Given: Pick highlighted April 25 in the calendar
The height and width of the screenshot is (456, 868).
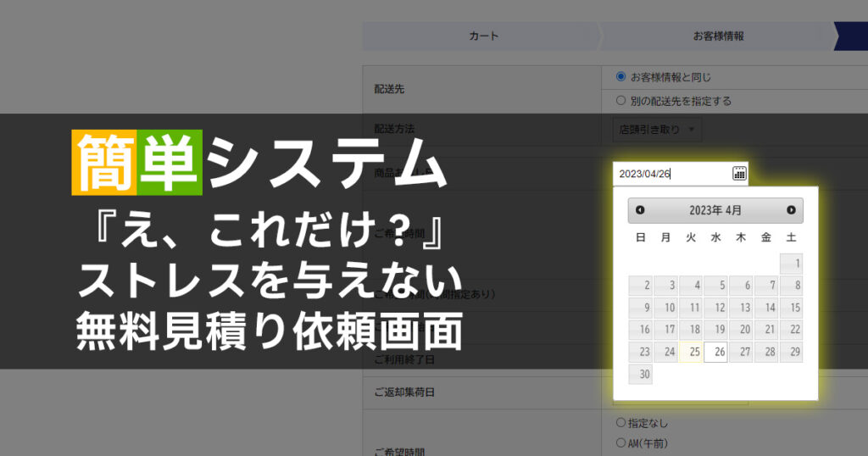Looking at the screenshot, I should pyautogui.click(x=691, y=352).
